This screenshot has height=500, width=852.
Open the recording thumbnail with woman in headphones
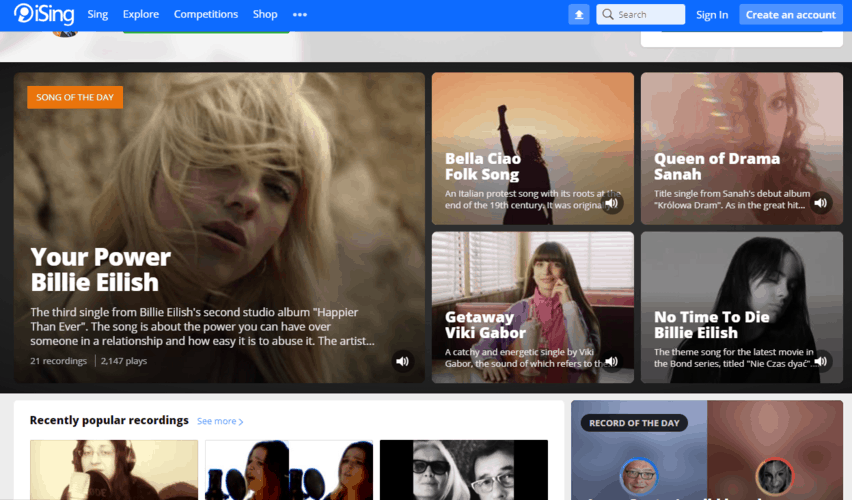[114, 470]
